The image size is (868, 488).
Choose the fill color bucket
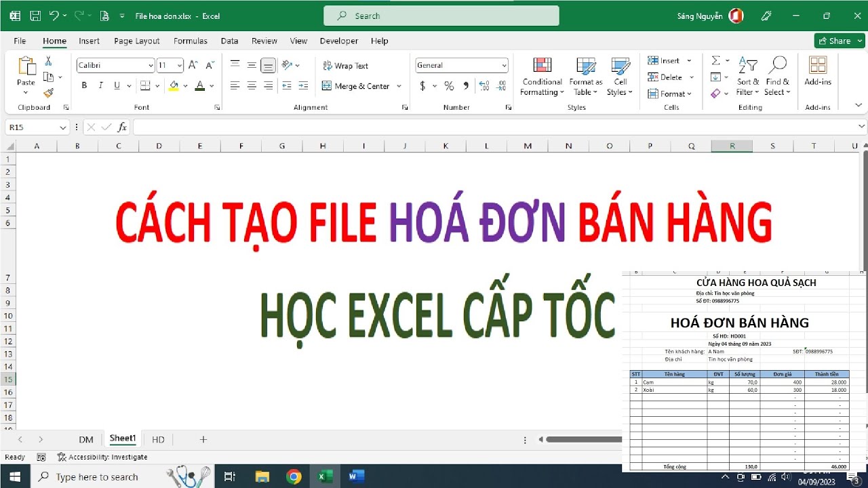tap(174, 85)
